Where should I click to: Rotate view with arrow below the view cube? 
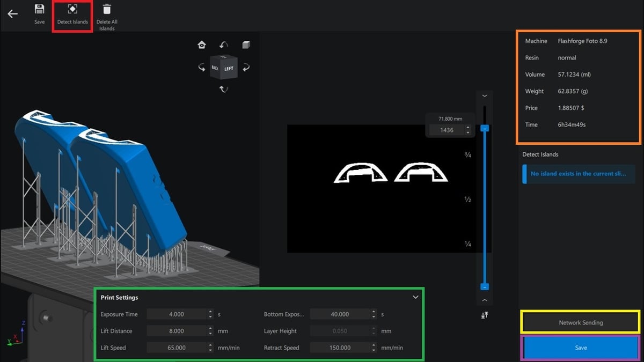(224, 89)
